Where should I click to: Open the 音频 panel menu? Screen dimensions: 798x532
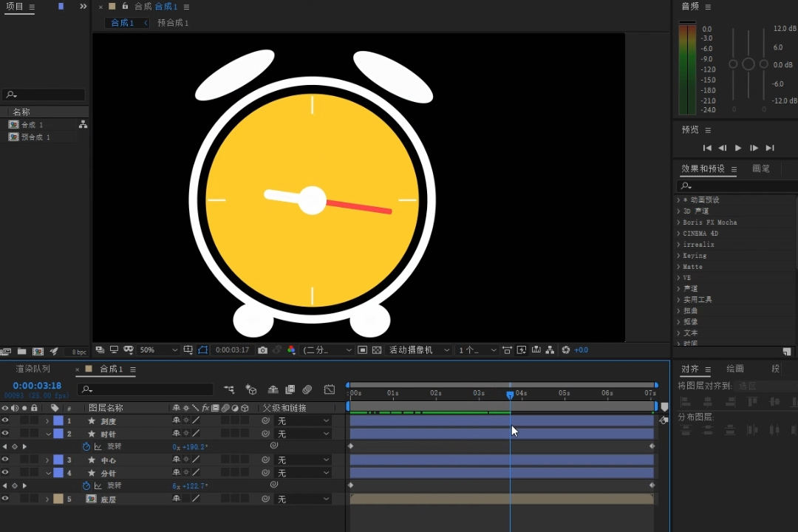708,7
